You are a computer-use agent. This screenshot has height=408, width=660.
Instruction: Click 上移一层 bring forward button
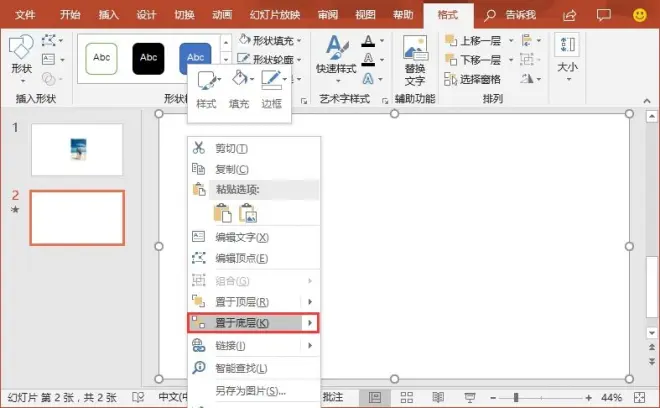(473, 41)
